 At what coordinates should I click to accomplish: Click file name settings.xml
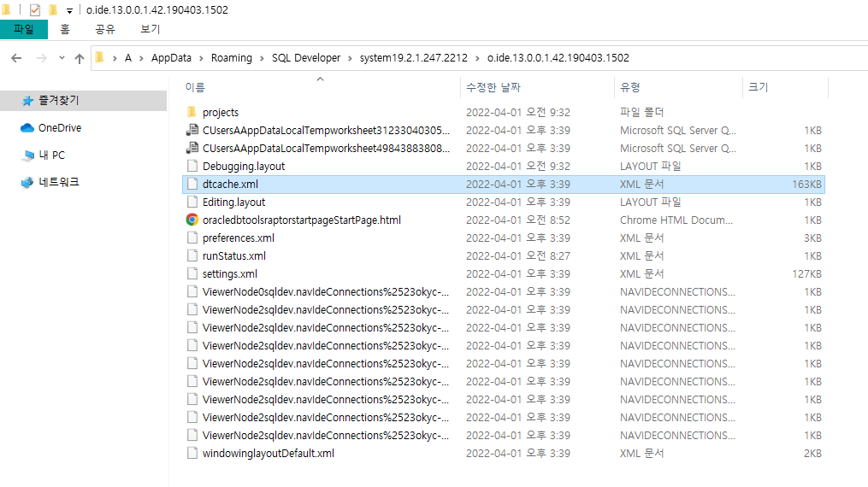tap(230, 274)
